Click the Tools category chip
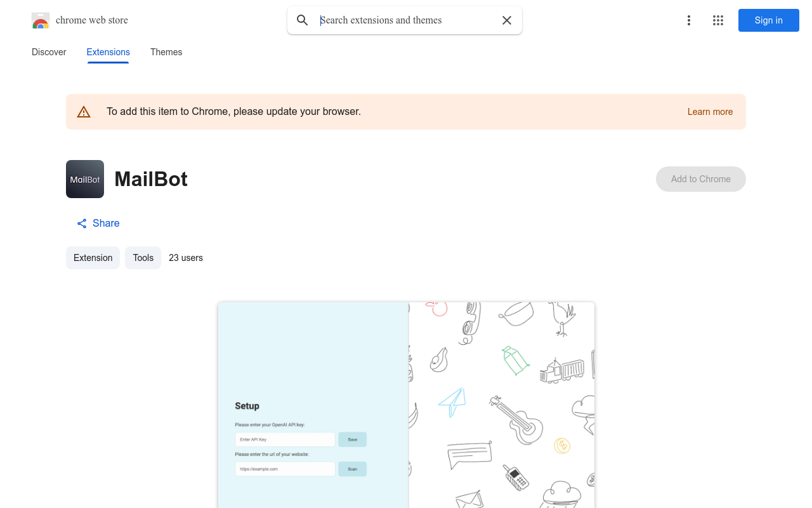This screenshot has height=508, width=812. pos(143,258)
